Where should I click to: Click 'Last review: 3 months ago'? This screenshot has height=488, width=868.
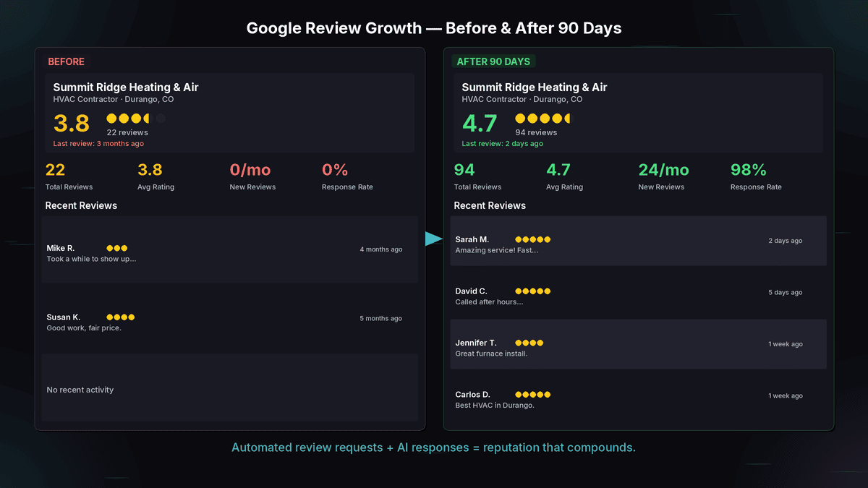pyautogui.click(x=98, y=144)
